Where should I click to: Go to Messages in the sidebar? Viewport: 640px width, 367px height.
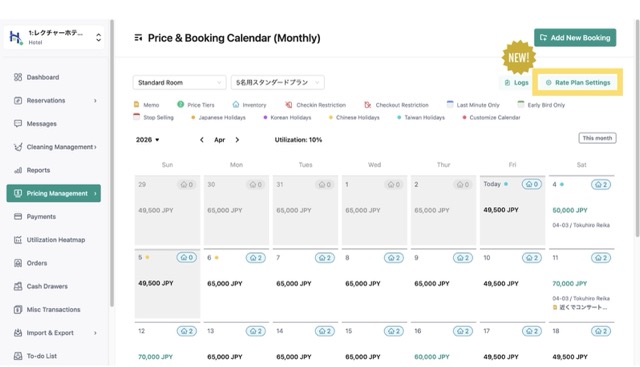(53, 124)
